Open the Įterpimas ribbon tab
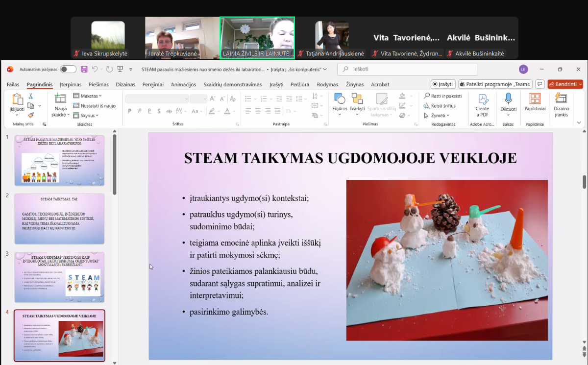This screenshot has width=588, height=365. coord(71,84)
